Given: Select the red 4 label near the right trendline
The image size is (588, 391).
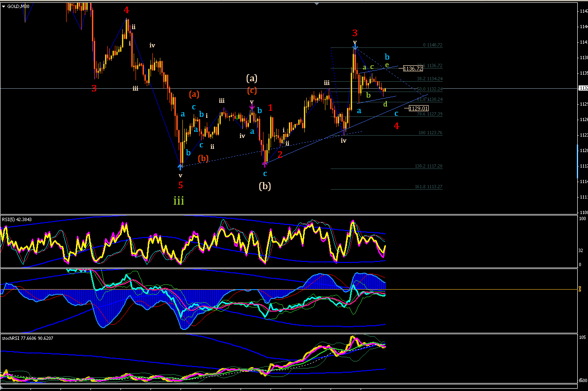Looking at the screenshot, I should (397, 126).
